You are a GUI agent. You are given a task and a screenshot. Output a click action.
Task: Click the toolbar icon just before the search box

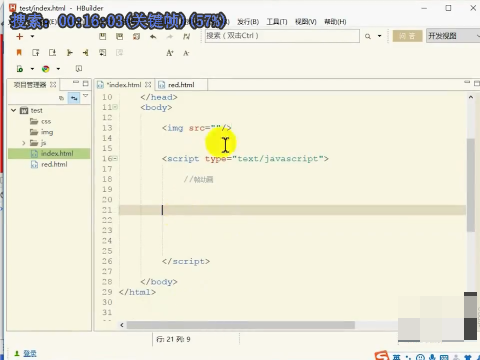pyautogui.click(x=187, y=36)
